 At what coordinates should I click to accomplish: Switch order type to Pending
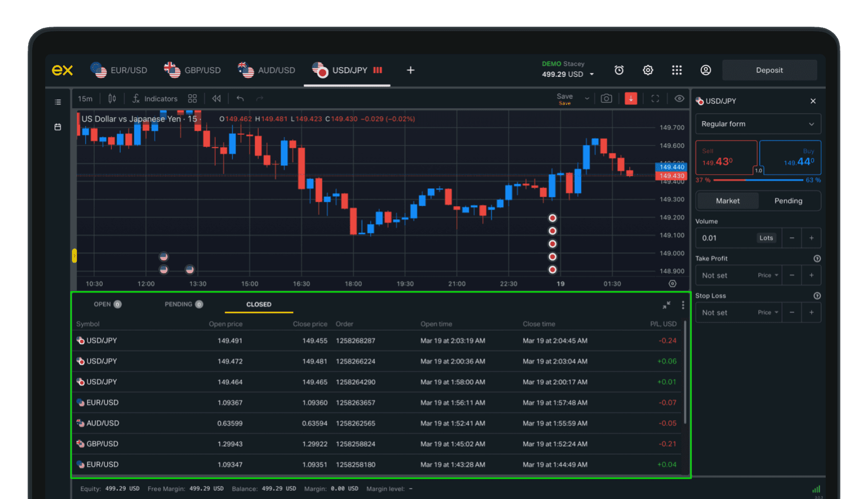coord(788,200)
